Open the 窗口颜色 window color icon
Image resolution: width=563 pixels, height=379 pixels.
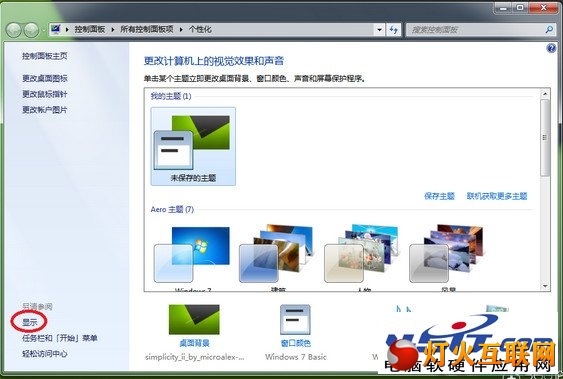(x=295, y=319)
